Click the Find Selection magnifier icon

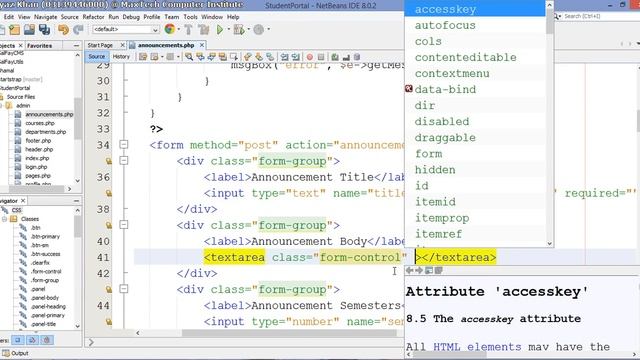pyautogui.click(x=189, y=57)
